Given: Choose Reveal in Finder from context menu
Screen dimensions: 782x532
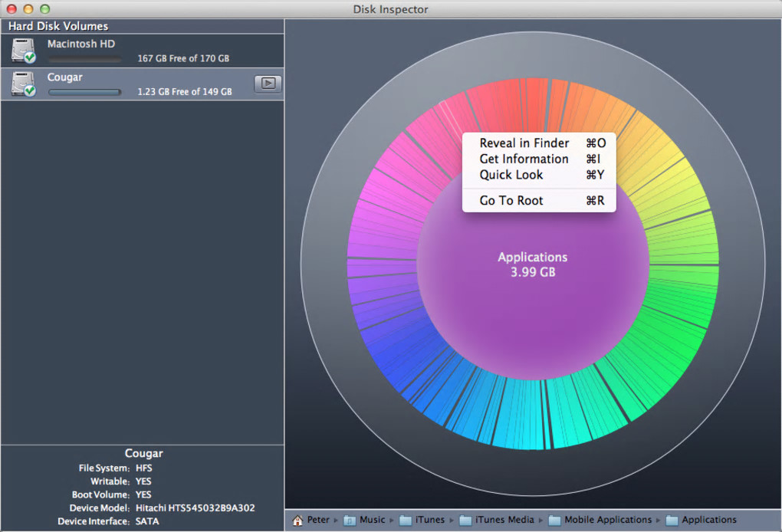Looking at the screenshot, I should 524,143.
